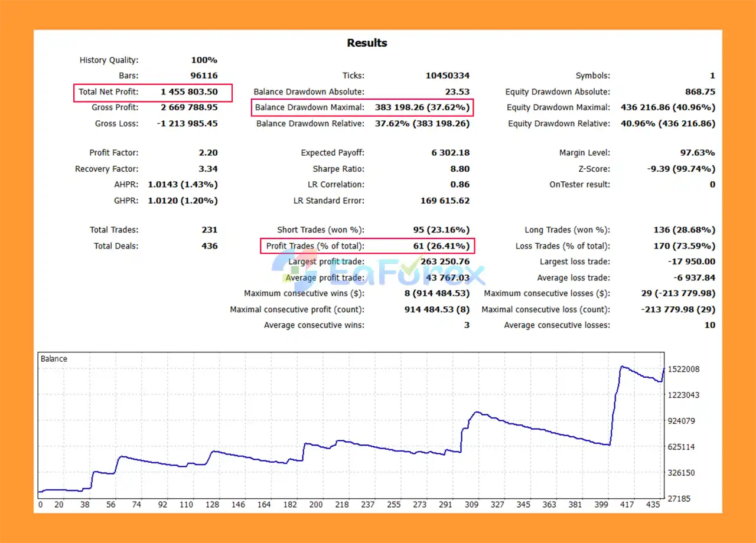
Task: Click the 1522008 label on chart axis
Action: pyautogui.click(x=683, y=369)
